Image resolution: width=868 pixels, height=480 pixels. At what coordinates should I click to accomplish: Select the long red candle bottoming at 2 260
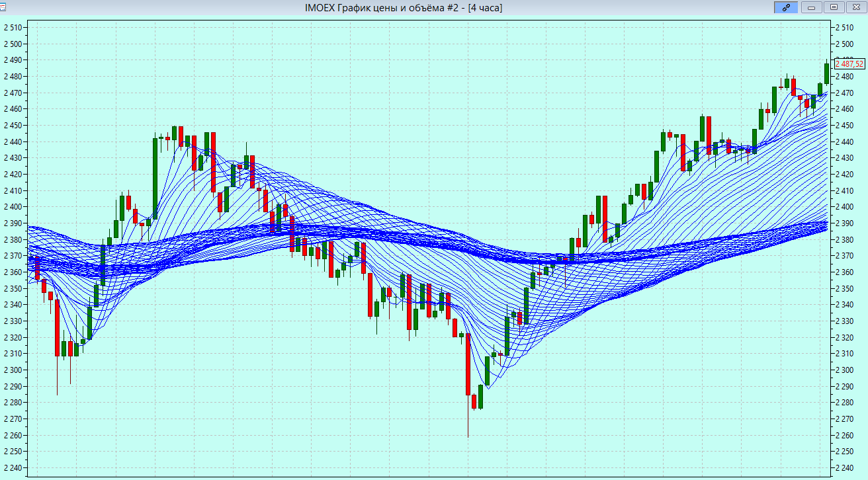468,364
